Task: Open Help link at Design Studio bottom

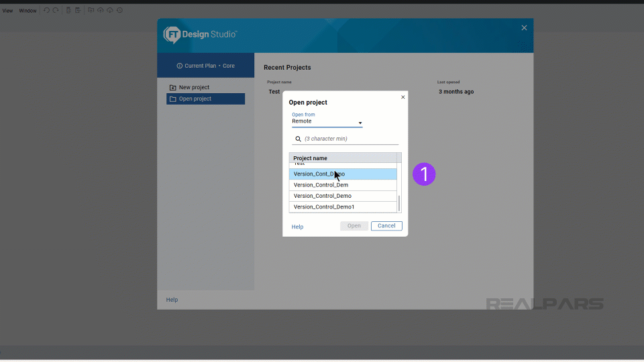Action: click(x=172, y=300)
